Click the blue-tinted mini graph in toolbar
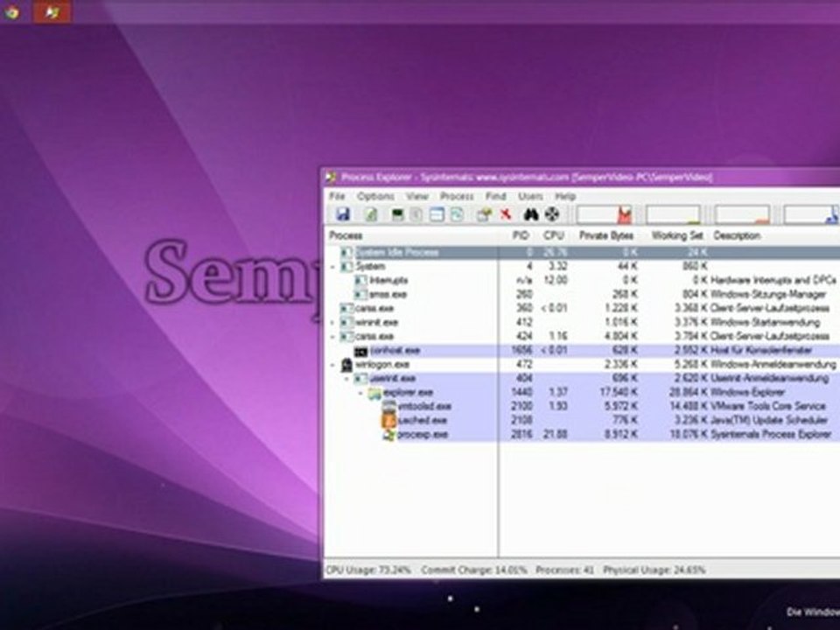The width and height of the screenshot is (840, 630). [x=811, y=215]
